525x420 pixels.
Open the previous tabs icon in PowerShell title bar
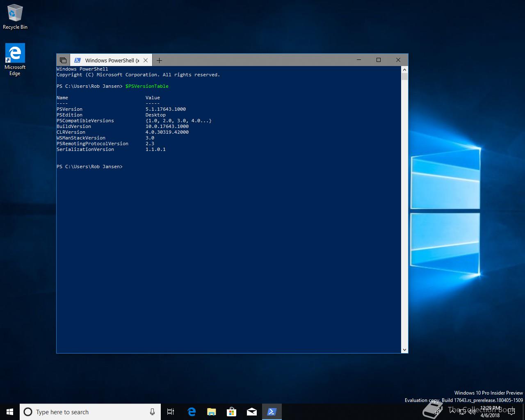pos(63,60)
